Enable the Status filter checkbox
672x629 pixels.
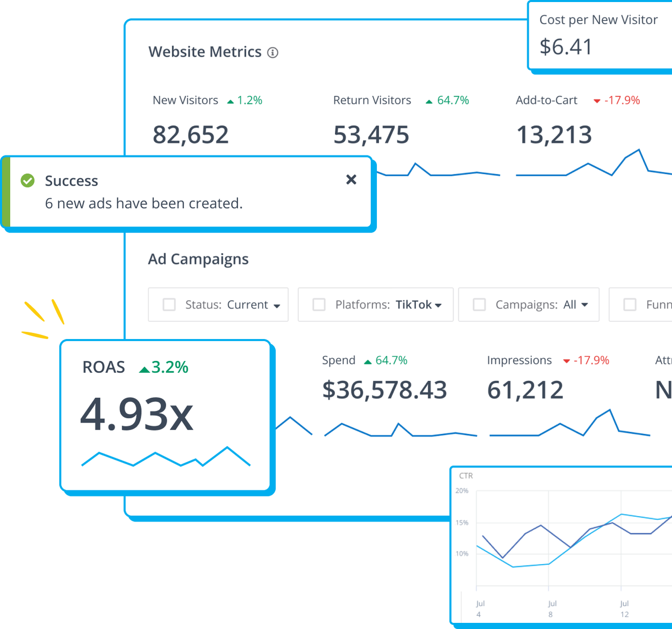click(x=169, y=304)
